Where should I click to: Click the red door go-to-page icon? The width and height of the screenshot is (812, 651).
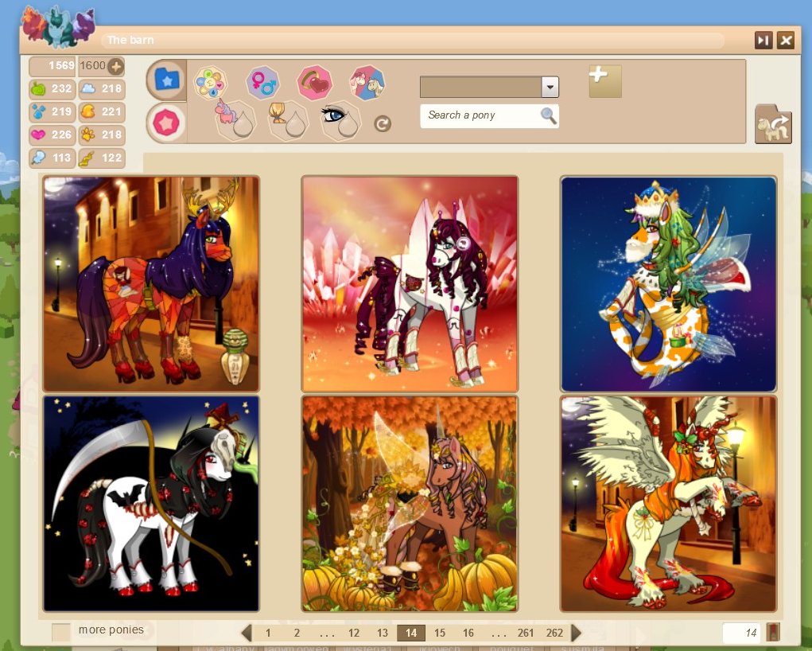[773, 633]
